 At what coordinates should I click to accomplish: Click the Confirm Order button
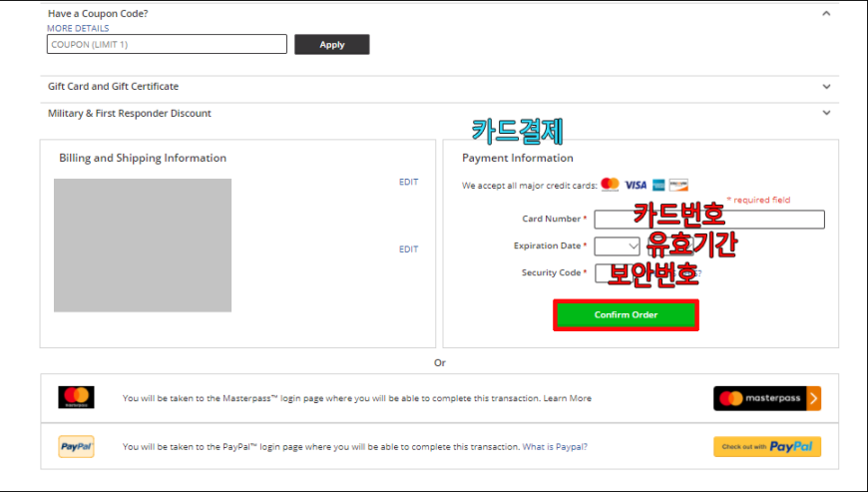click(x=627, y=315)
